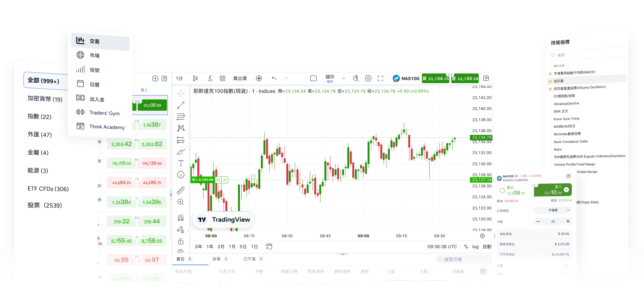Image resolution: width=644 pixels, height=303 pixels.
Task: Open Think Academy menu item
Action: (x=100, y=127)
